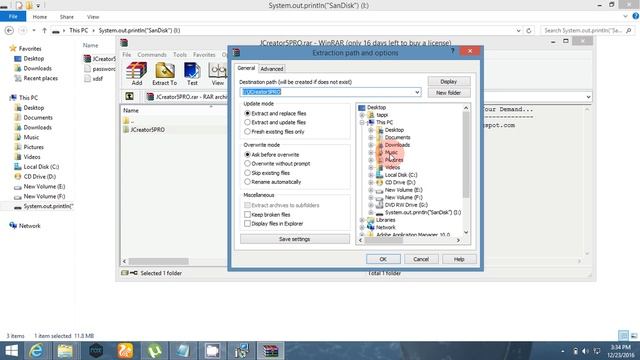
Task: Click the OK button
Action: coord(383,259)
